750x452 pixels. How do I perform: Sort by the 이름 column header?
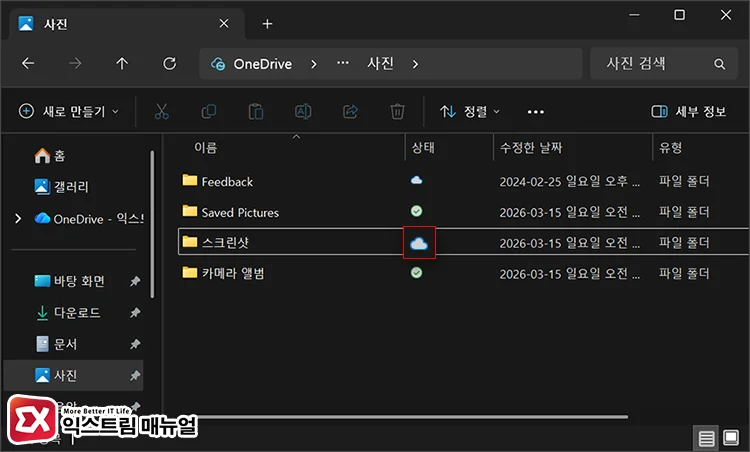pos(206,147)
